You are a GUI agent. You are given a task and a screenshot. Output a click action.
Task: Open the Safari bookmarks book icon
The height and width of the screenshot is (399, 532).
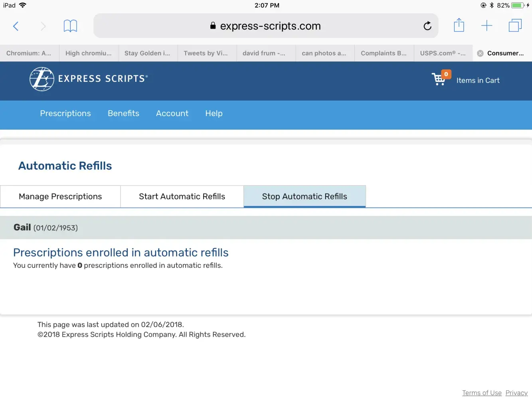[x=70, y=26]
